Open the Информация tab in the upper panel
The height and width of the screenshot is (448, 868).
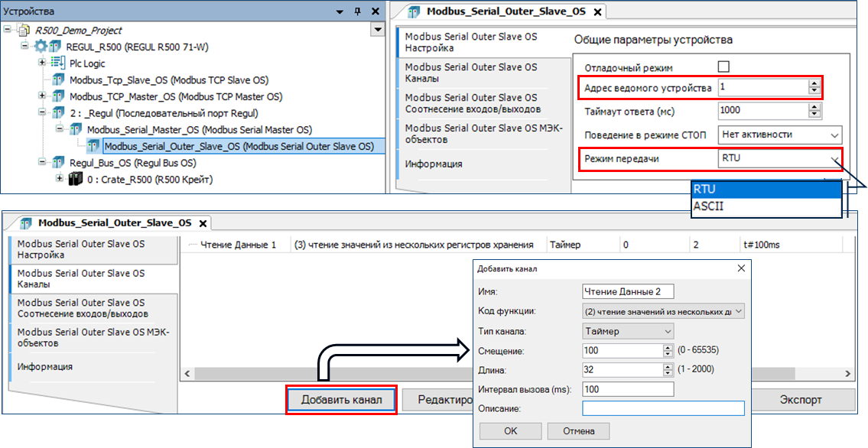(x=434, y=164)
